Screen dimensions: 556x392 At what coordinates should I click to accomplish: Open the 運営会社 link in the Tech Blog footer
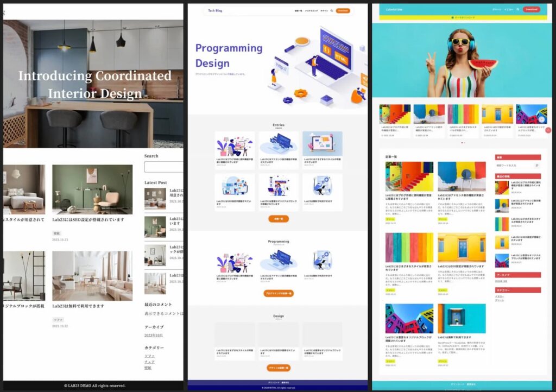click(x=285, y=382)
